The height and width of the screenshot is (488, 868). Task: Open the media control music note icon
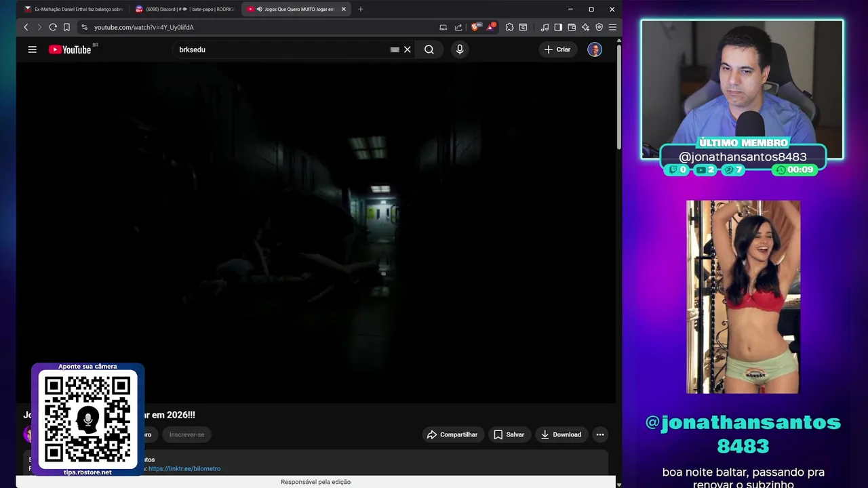pyautogui.click(x=545, y=27)
